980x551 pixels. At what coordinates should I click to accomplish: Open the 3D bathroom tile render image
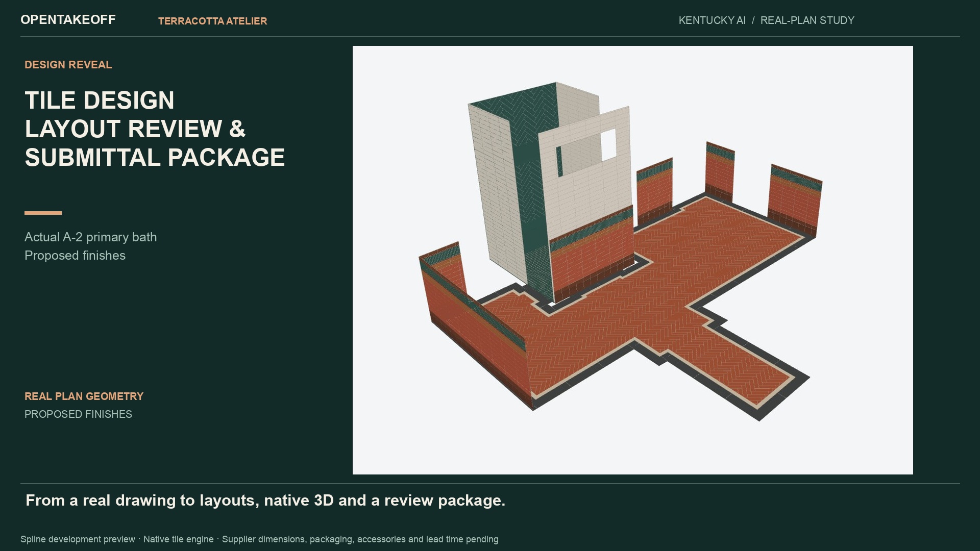(x=632, y=260)
